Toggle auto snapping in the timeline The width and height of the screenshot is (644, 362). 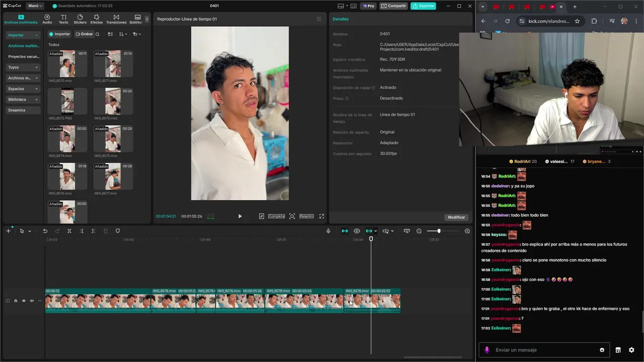tap(357, 231)
